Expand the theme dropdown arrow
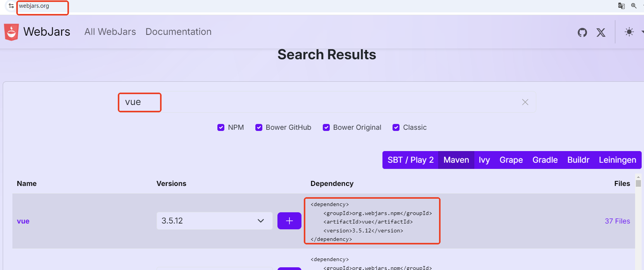Viewport: 644px width, 270px height. pyautogui.click(x=642, y=32)
